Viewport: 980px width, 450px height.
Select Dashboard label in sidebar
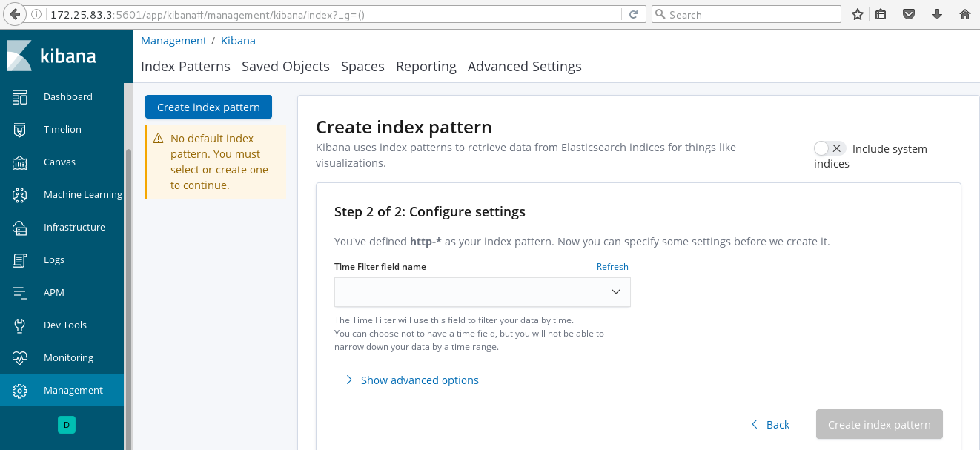tap(68, 97)
